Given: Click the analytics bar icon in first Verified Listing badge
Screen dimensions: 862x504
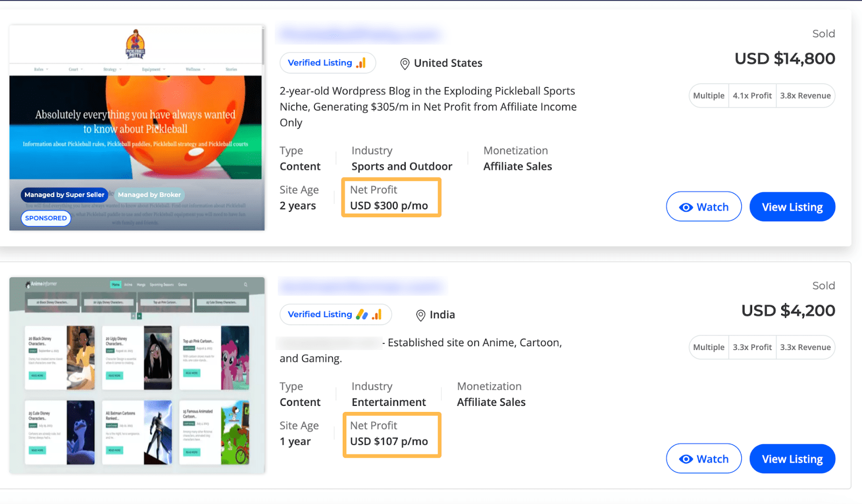Looking at the screenshot, I should (361, 63).
